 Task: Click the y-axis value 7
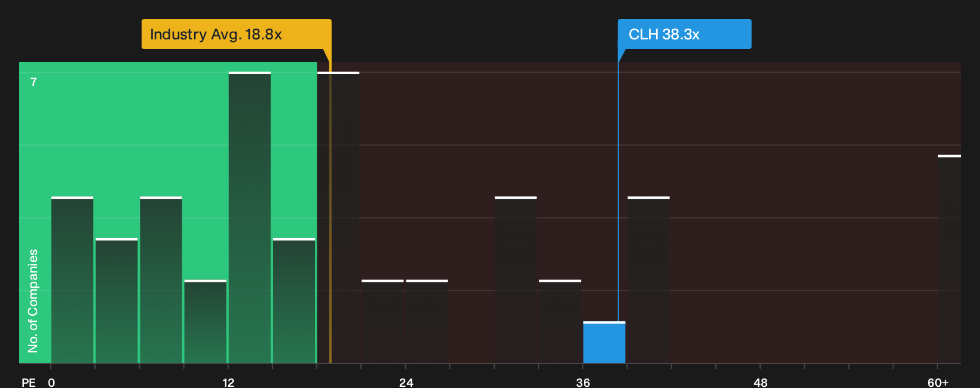(x=33, y=82)
